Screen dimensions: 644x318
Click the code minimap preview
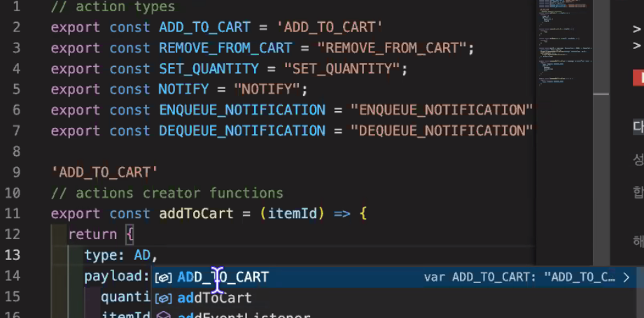point(565,43)
